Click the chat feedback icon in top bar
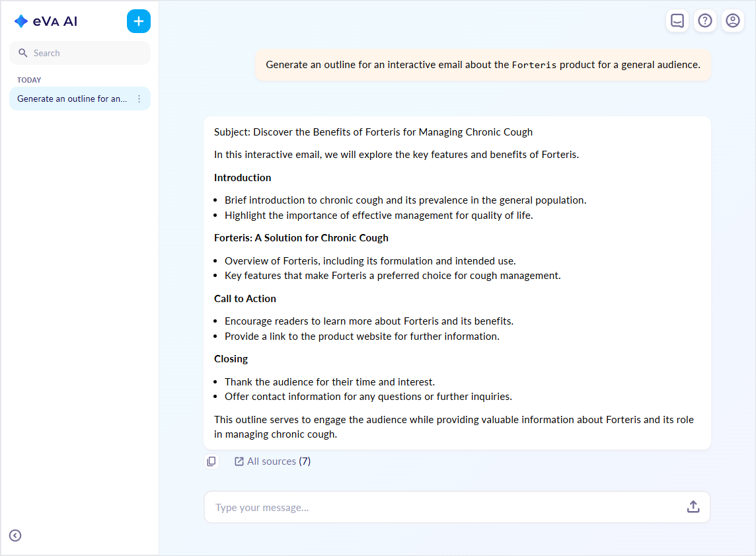The height and width of the screenshot is (556, 756). pyautogui.click(x=677, y=21)
